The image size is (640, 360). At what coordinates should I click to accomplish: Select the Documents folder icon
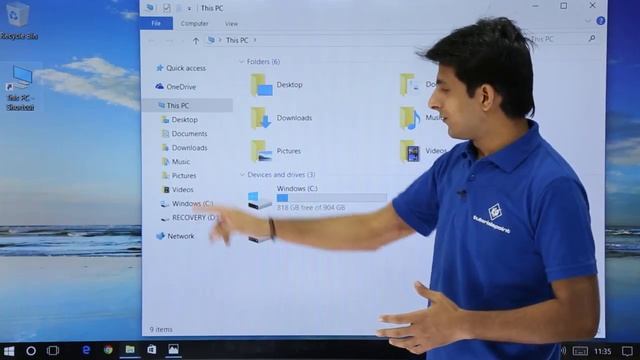click(410, 85)
